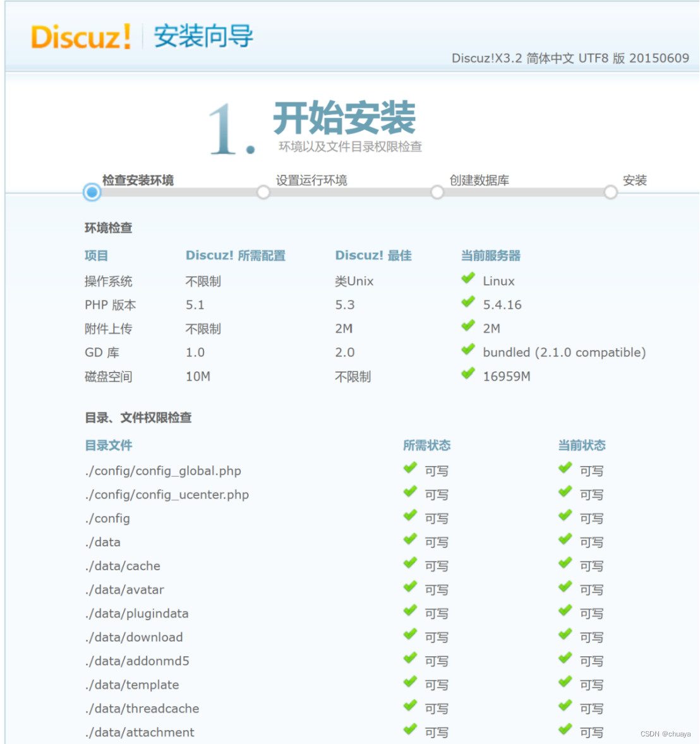Screen dimensions: 700x744
Task: Click the Discuz! 最佳 column header
Action: [x=373, y=256]
